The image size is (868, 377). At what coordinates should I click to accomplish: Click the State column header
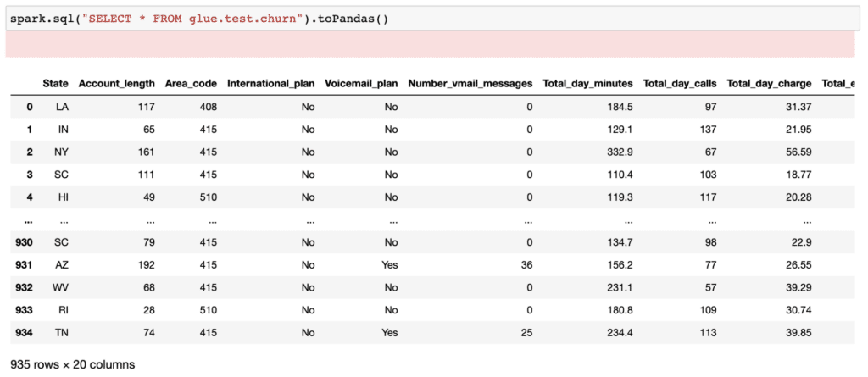click(x=56, y=84)
